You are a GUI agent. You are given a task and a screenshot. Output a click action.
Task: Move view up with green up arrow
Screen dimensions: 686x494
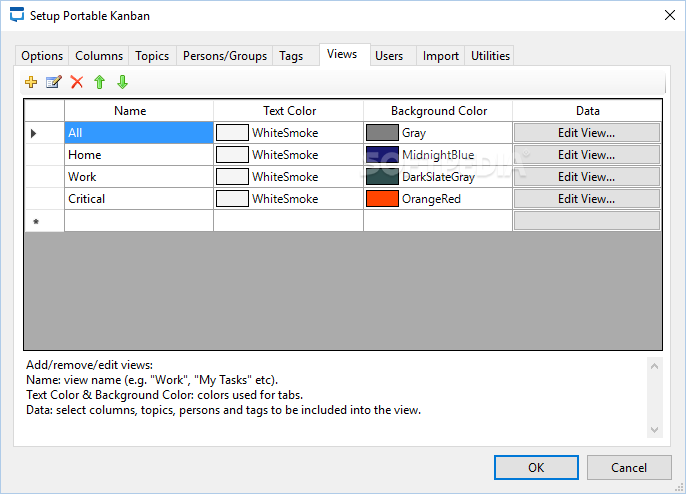(x=100, y=82)
